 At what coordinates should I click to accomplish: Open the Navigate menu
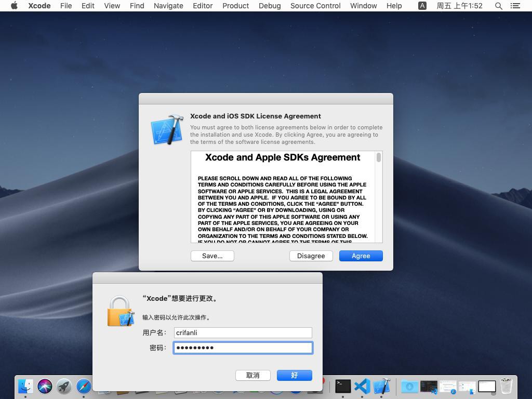click(168, 6)
